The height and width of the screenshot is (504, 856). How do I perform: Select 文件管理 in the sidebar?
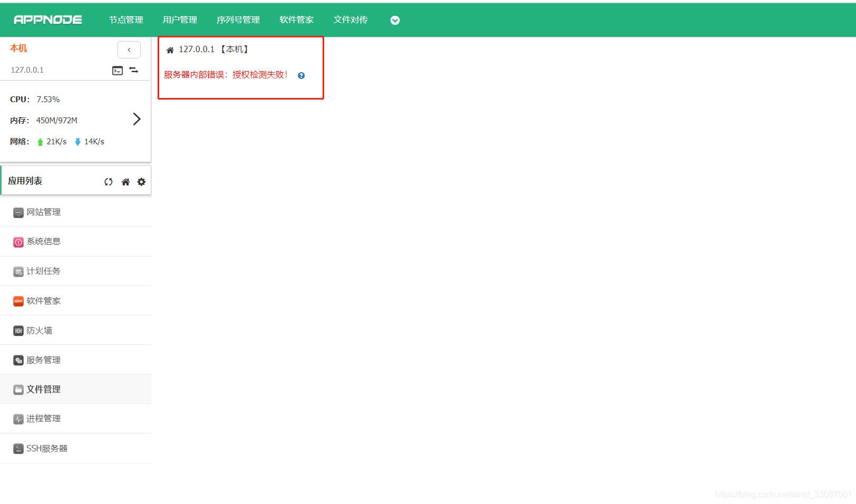click(76, 389)
